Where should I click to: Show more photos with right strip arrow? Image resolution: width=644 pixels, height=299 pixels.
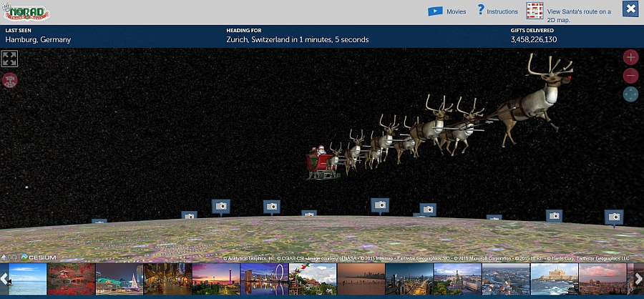pos(639,279)
